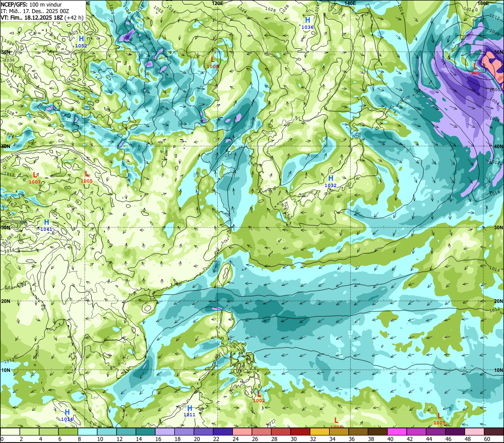Click the legend scale value 24
The height and width of the screenshot is (443, 504).
coord(235,439)
